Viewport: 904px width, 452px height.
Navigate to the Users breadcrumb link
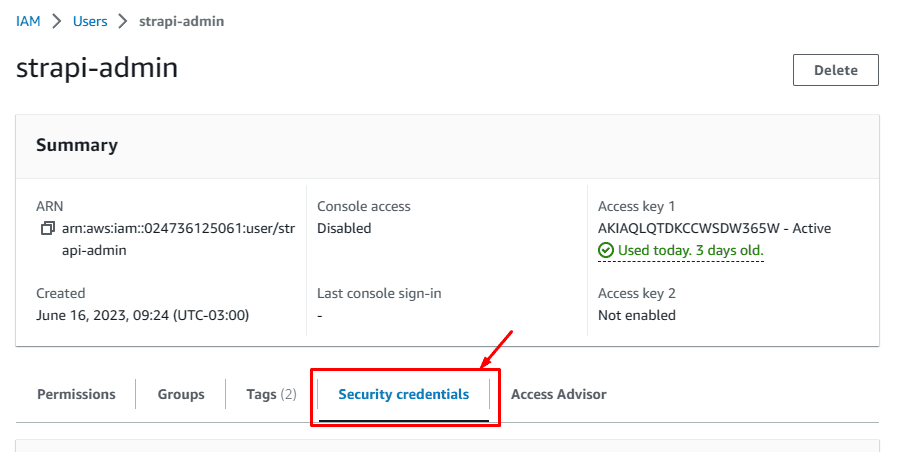(x=90, y=21)
